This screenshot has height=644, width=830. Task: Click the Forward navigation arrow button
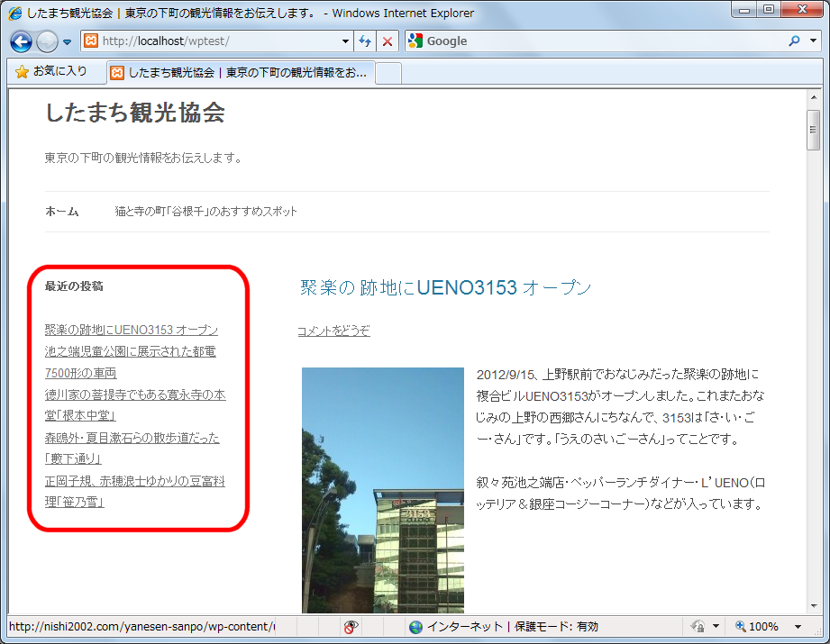pos(47,41)
